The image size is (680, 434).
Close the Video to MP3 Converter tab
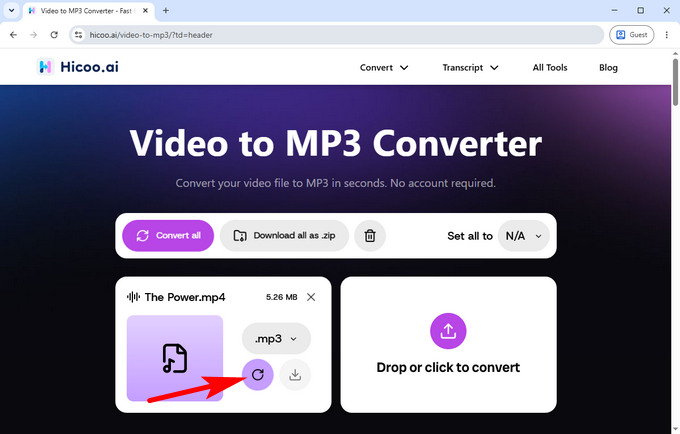(x=145, y=10)
